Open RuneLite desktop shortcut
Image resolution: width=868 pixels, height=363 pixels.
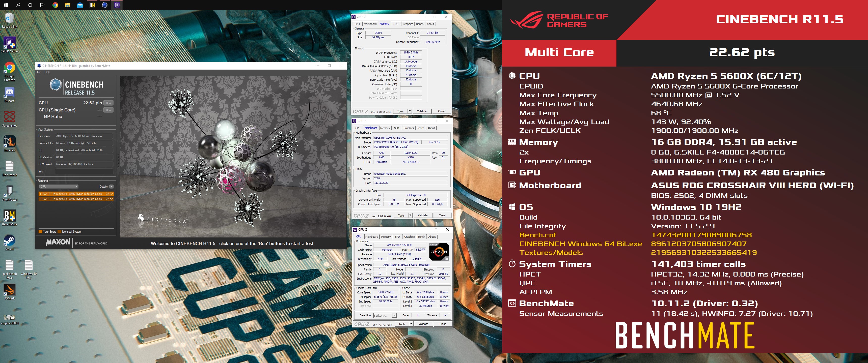tap(9, 144)
